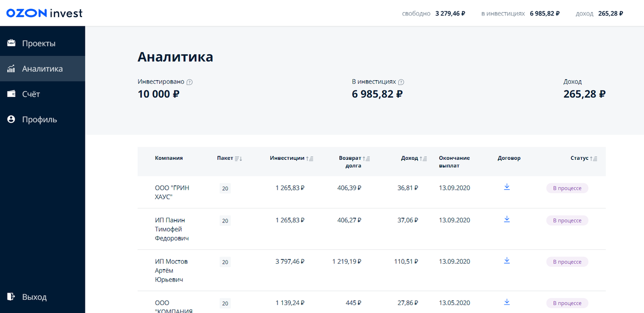
Task: Click the Выход logout icon
Action: coord(11,296)
